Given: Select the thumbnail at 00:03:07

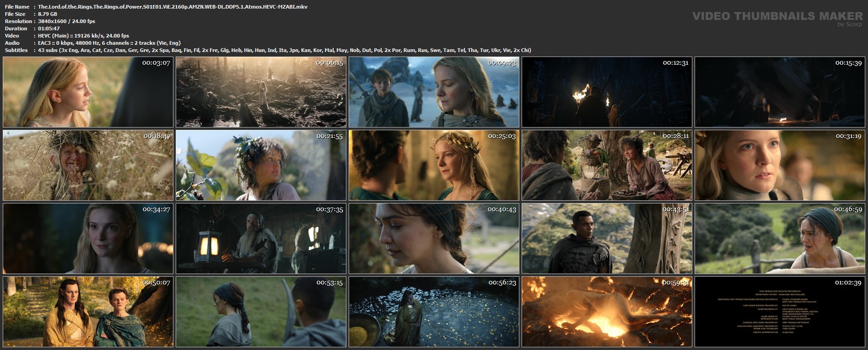Looking at the screenshot, I should (88, 92).
